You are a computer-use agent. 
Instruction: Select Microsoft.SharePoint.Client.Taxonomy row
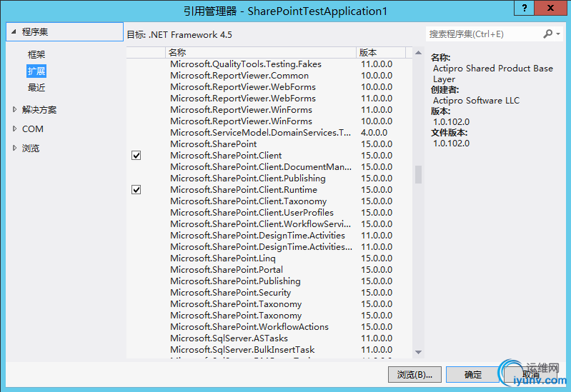tap(269, 201)
